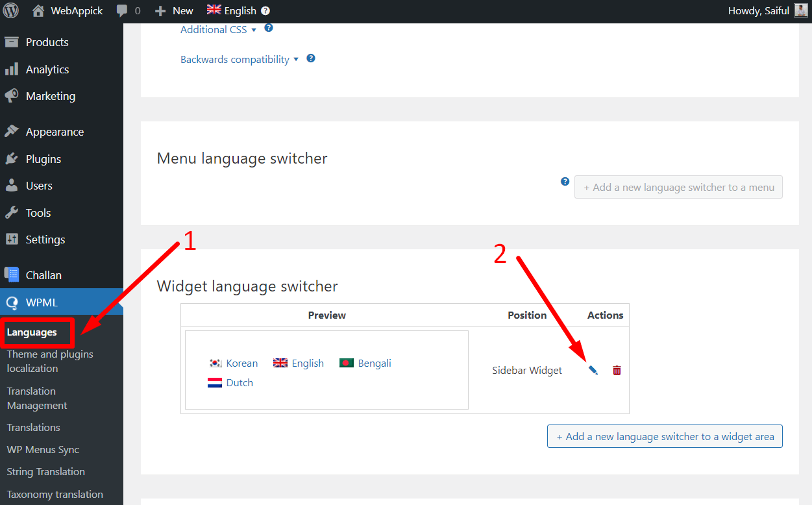Open WP Menus Sync
This screenshot has height=505, width=812.
click(x=43, y=450)
